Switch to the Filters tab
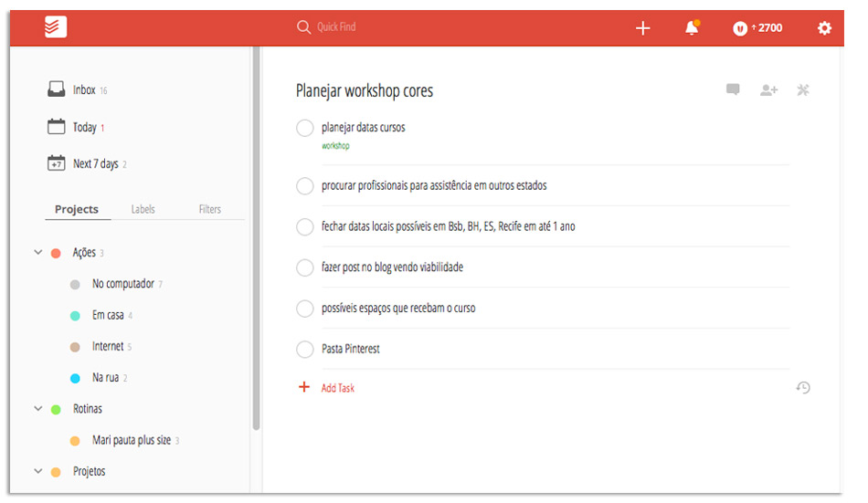 coord(210,209)
